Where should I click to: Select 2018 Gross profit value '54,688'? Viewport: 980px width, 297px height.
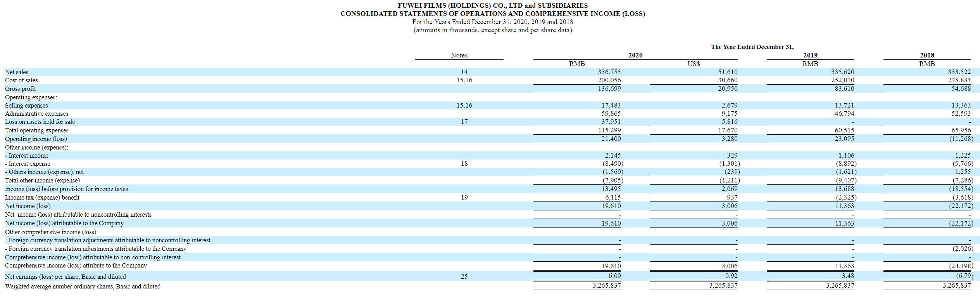coord(962,89)
